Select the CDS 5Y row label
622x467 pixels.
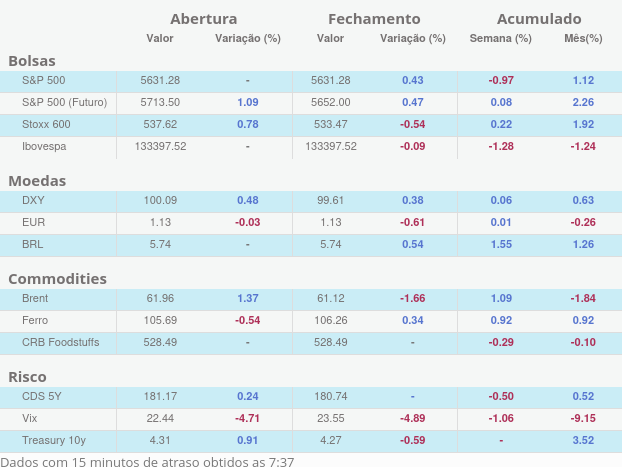click(x=42, y=396)
